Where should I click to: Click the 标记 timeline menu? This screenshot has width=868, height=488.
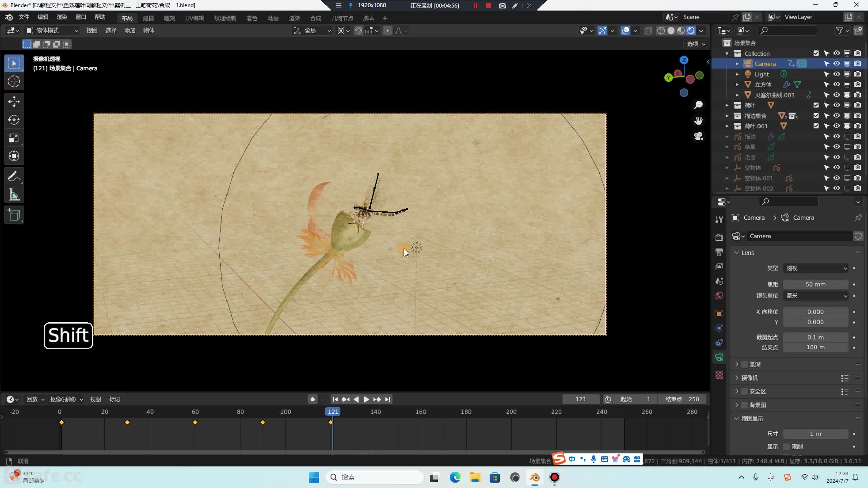coord(114,399)
